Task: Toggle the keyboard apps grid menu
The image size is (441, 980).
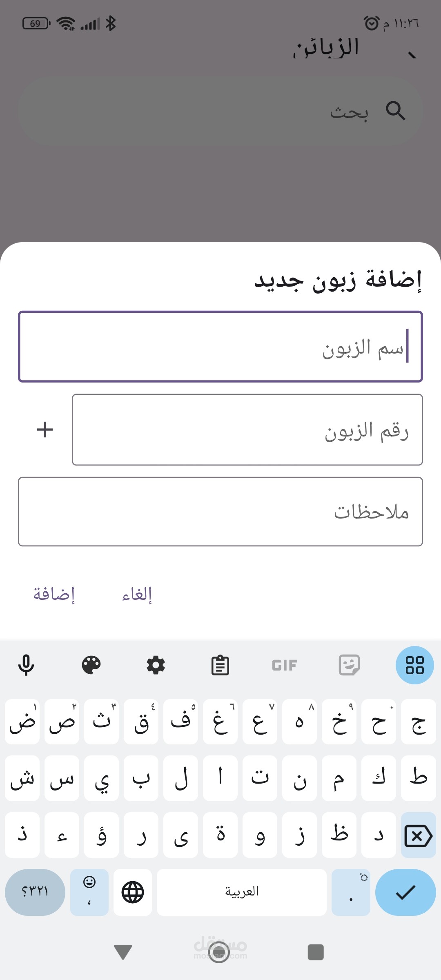Action: coord(414,665)
